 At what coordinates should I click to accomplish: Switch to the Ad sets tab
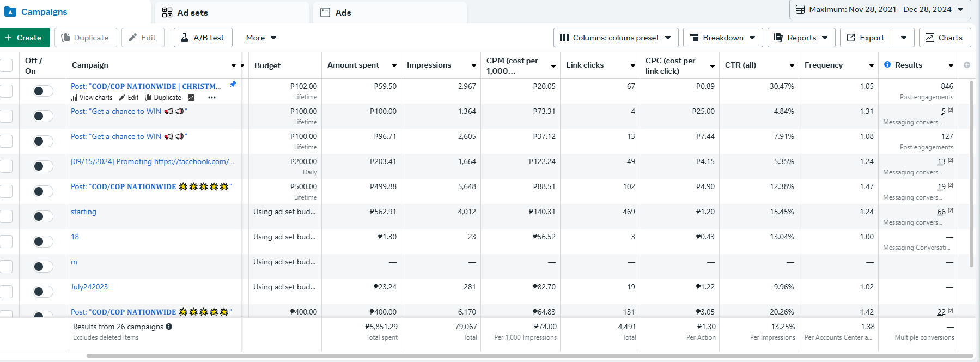185,13
